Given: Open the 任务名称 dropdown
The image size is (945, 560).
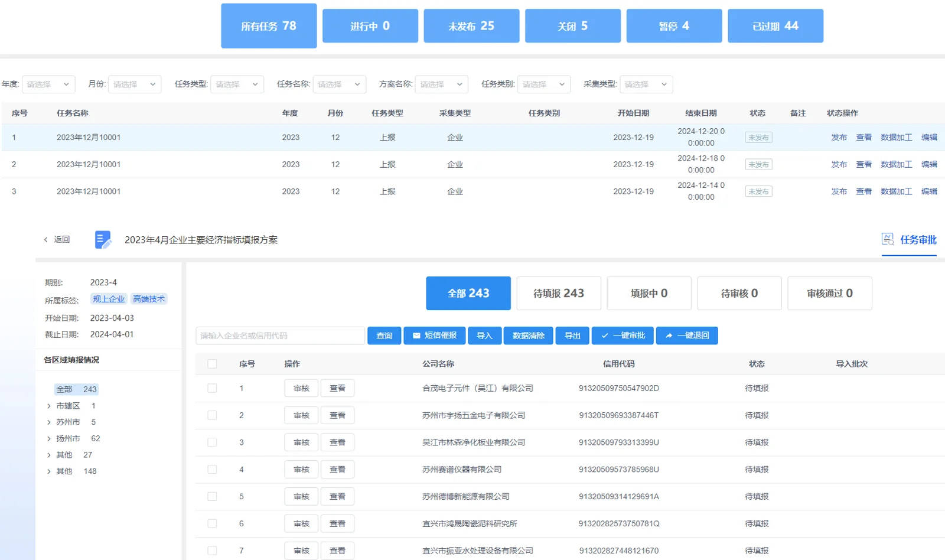Looking at the screenshot, I should pos(340,84).
